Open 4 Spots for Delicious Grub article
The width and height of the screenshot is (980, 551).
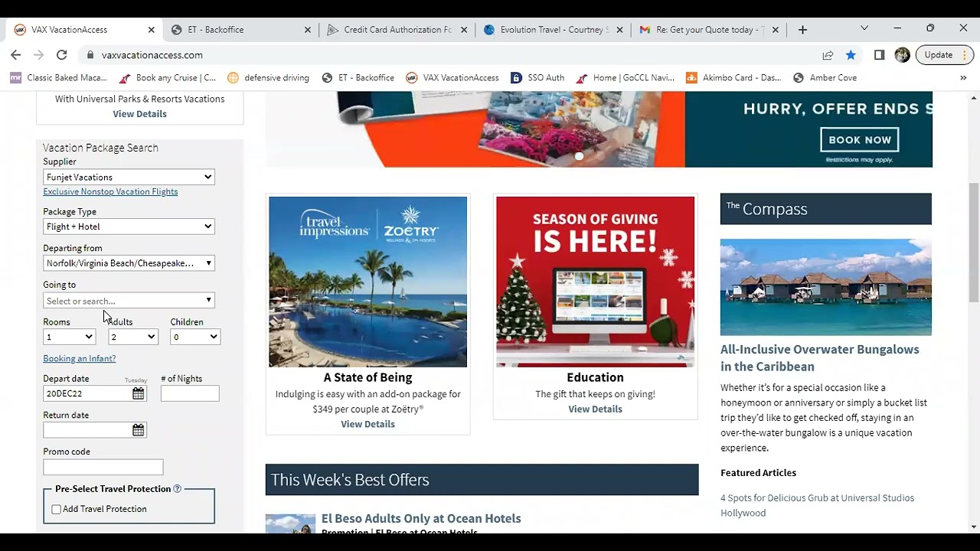(x=817, y=506)
